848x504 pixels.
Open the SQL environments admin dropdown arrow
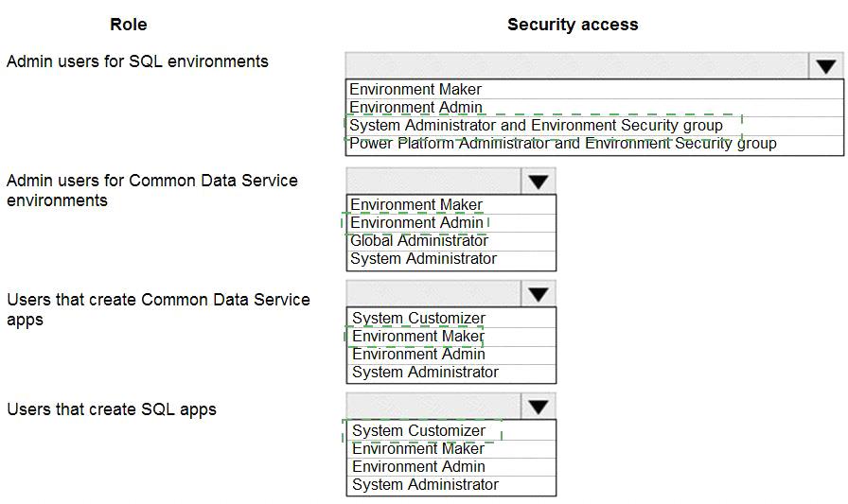[x=826, y=66]
